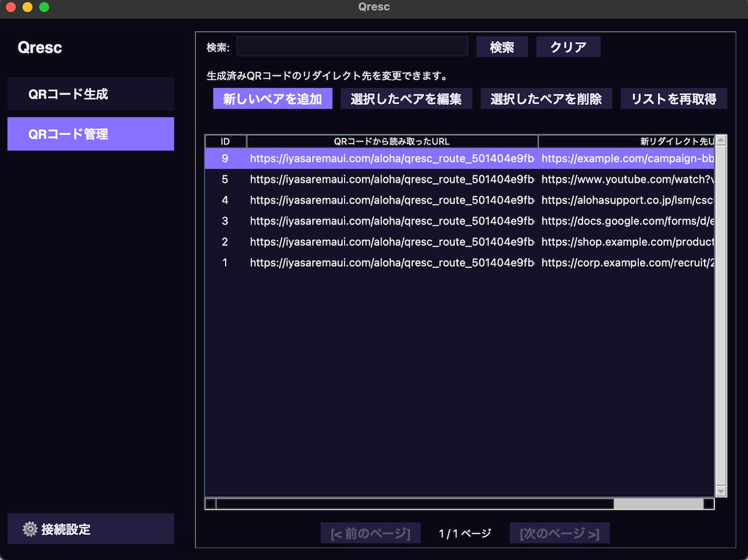Click the 1/1ページ page indicator
Image resolution: width=748 pixels, height=560 pixels.
[465, 534]
